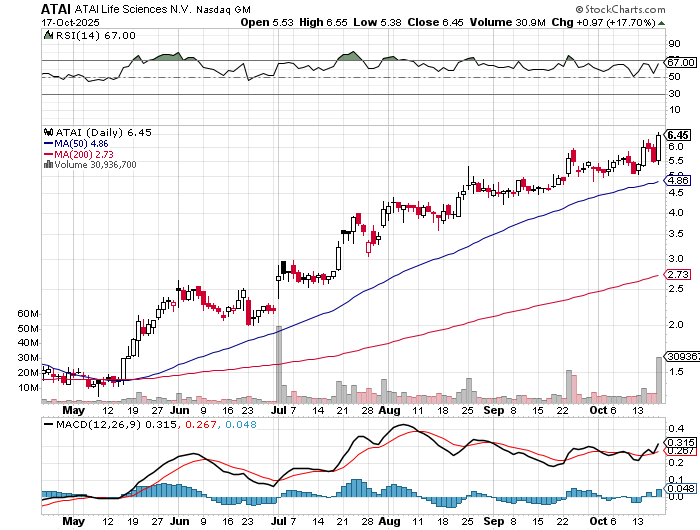This screenshot has width=700, height=530.
Task: Click the 30 level on RSI scale
Action: [x=674, y=93]
